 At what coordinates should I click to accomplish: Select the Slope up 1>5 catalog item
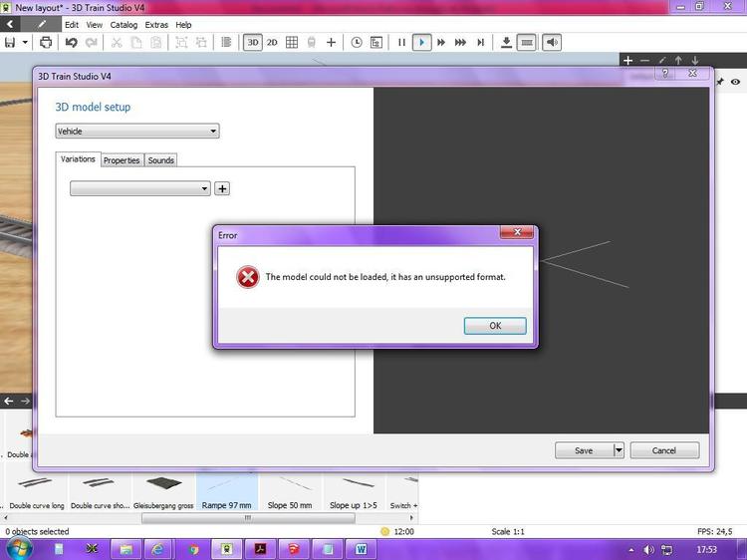[353, 493]
